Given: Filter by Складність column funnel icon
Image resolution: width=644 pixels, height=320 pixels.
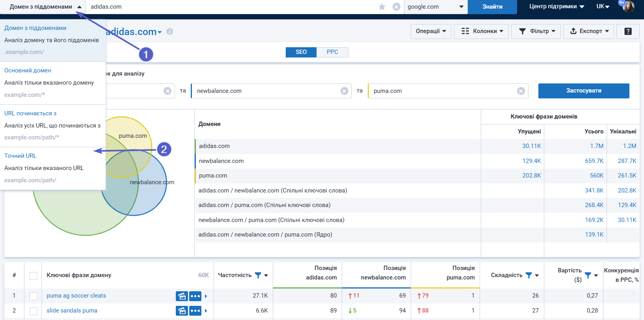Looking at the screenshot, I should click(529, 275).
